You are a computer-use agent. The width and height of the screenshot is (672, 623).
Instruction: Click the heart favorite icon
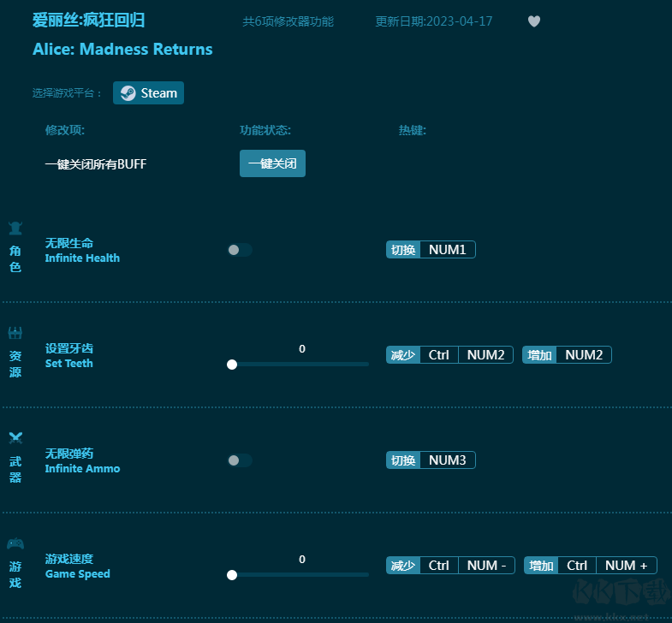(x=533, y=21)
